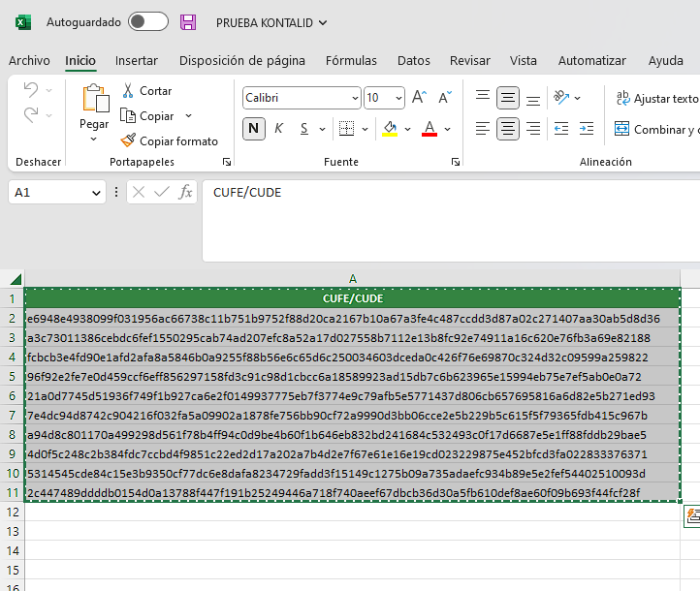Image resolution: width=700 pixels, height=591 pixels.
Task: Expand the Name Box dropdown arrow
Action: tap(96, 193)
